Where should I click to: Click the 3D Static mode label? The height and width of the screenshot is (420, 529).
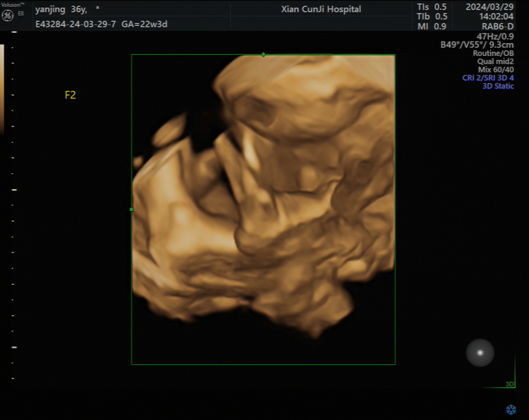pos(498,86)
